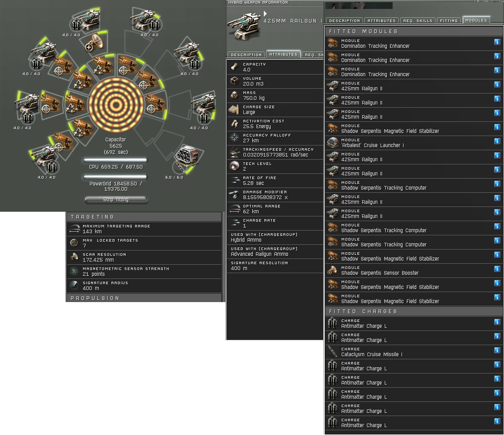
Task: Click the Signature Radius icon
Action: pyautogui.click(x=74, y=285)
